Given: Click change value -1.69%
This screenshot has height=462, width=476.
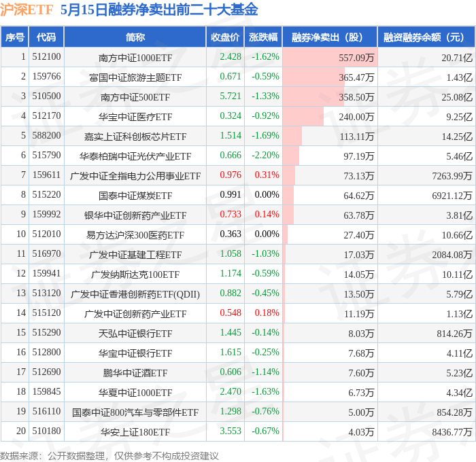Looking at the screenshot, I should pyautogui.click(x=265, y=136).
